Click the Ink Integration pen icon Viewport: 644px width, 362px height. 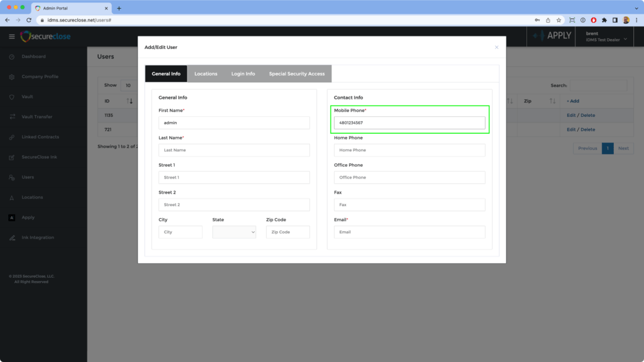coord(12,238)
